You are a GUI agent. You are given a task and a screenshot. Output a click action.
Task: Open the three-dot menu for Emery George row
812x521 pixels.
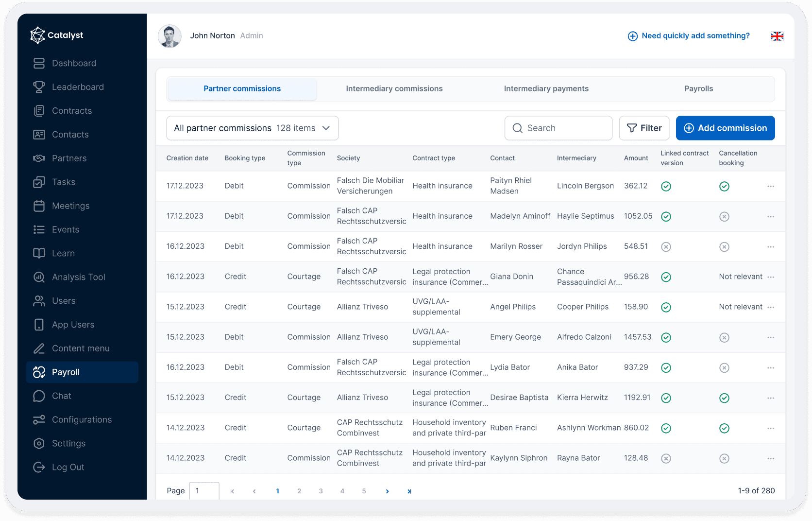coord(771,338)
